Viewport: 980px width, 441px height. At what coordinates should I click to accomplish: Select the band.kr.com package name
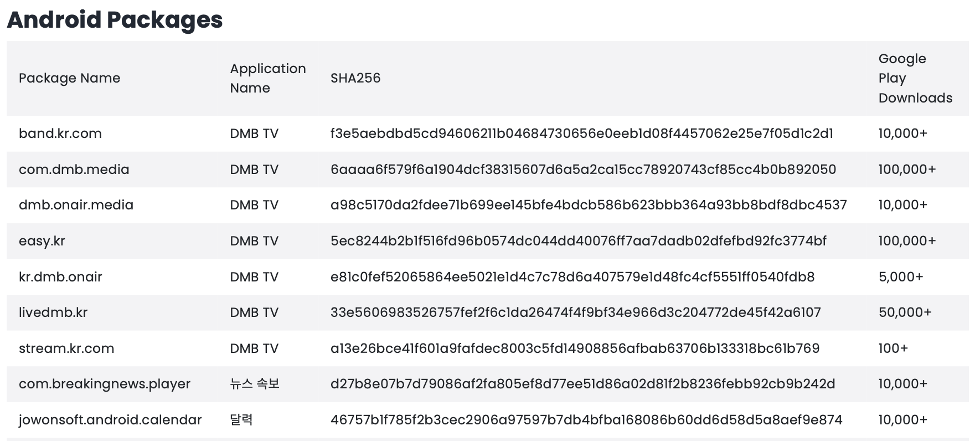[60, 134]
